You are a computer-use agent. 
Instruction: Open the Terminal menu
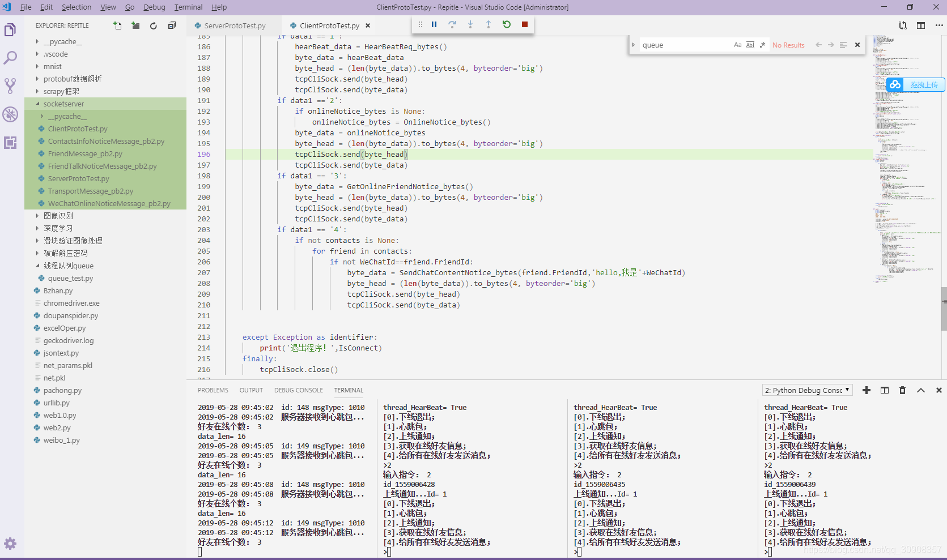188,7
